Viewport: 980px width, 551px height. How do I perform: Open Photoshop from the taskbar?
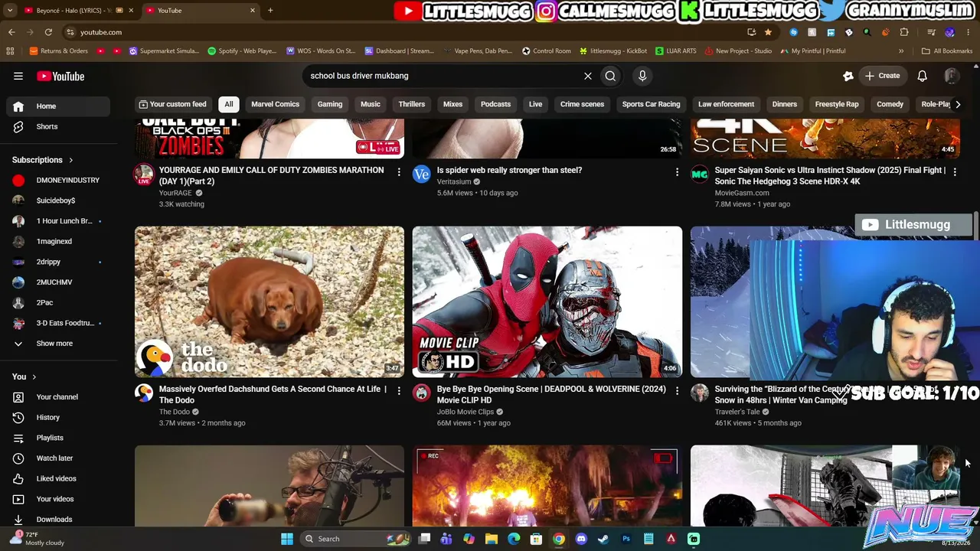626,539
